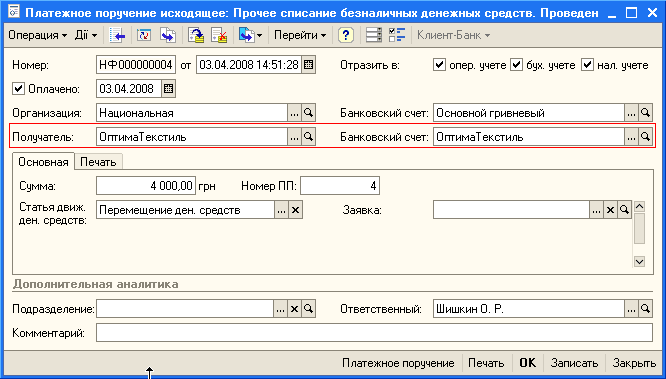Open the Клиент-Банк dropdown
The image size is (666, 379).
coord(453,35)
